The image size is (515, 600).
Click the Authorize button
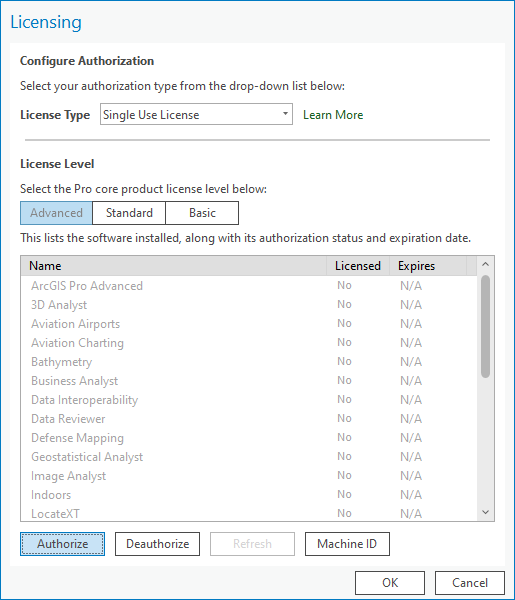tap(62, 544)
